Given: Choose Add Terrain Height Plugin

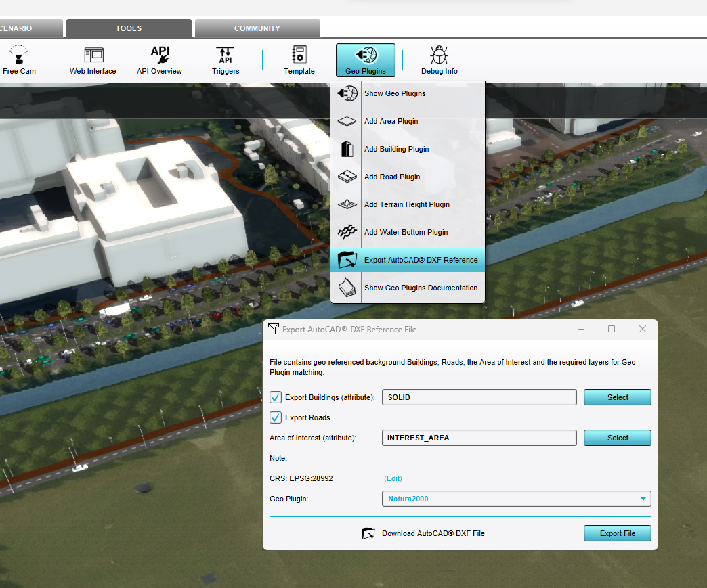Looking at the screenshot, I should pos(406,204).
